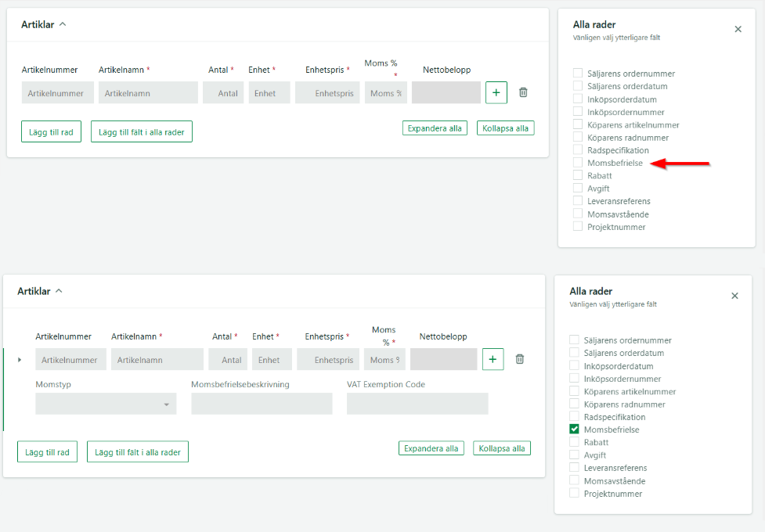Click the trash icon in the upper Artiklar row

(x=523, y=92)
